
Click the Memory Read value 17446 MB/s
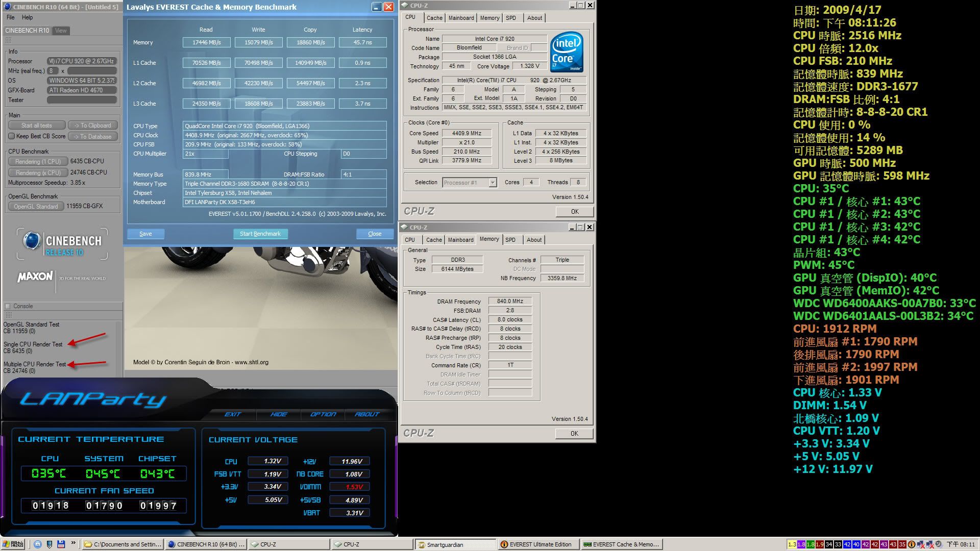207,42
